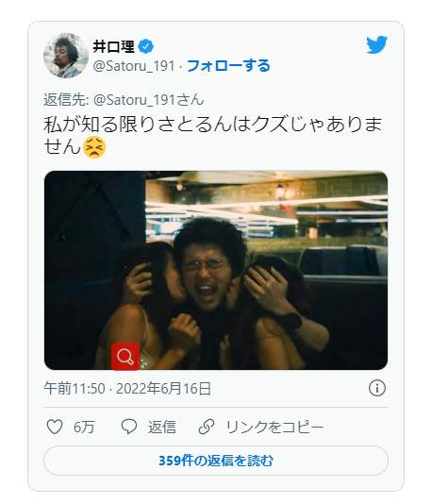Click the リンクをコピー copy link text
The height and width of the screenshot is (504, 448).
(x=274, y=428)
